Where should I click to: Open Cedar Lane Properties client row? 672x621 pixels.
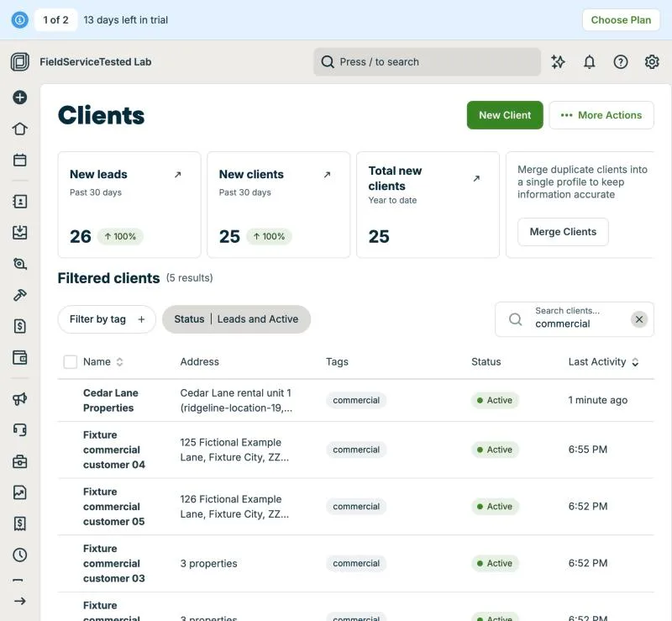tap(355, 400)
